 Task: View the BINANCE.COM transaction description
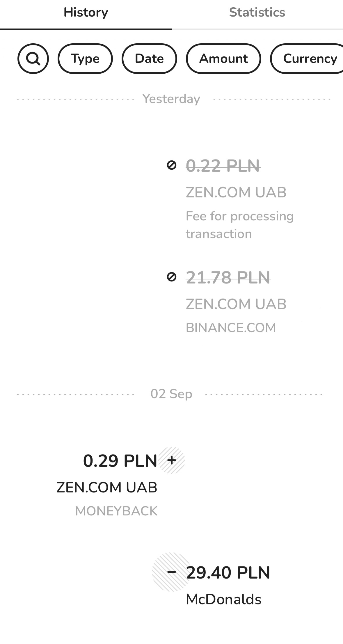click(231, 328)
